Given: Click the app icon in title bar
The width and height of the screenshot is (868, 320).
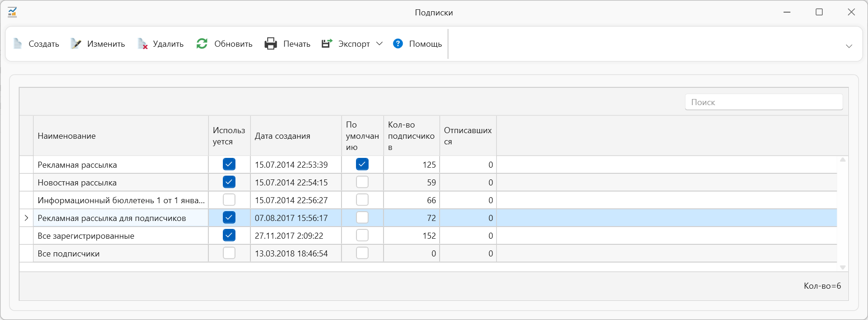Looking at the screenshot, I should [x=13, y=13].
